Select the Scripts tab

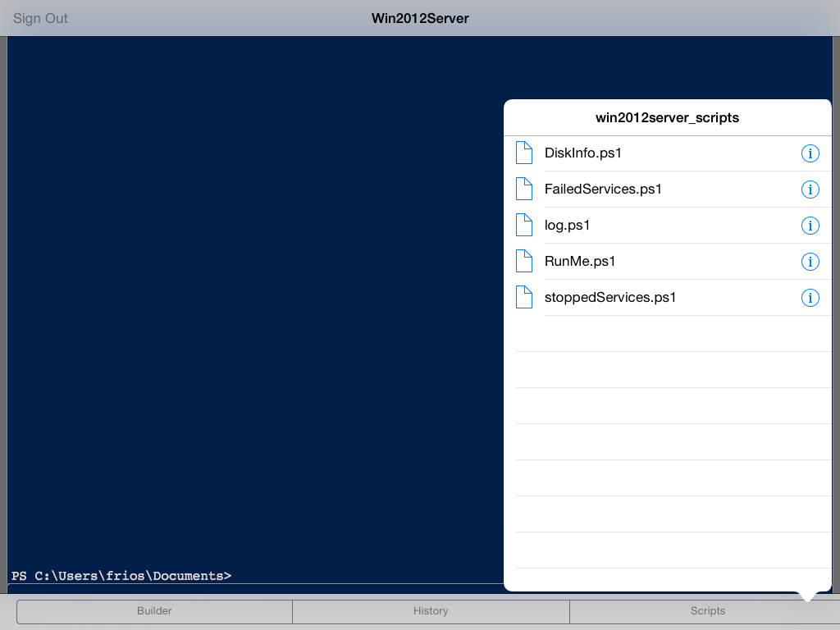click(x=707, y=611)
